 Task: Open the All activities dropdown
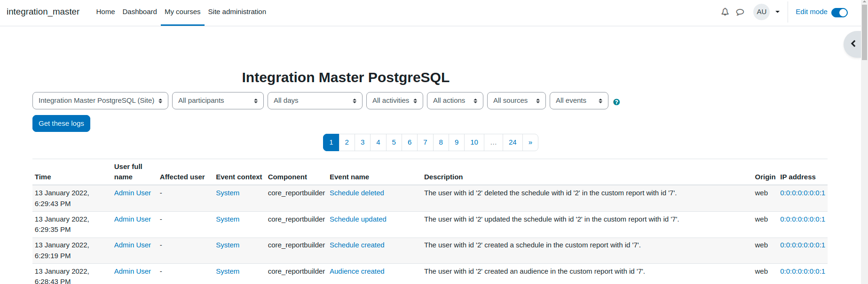(x=395, y=100)
